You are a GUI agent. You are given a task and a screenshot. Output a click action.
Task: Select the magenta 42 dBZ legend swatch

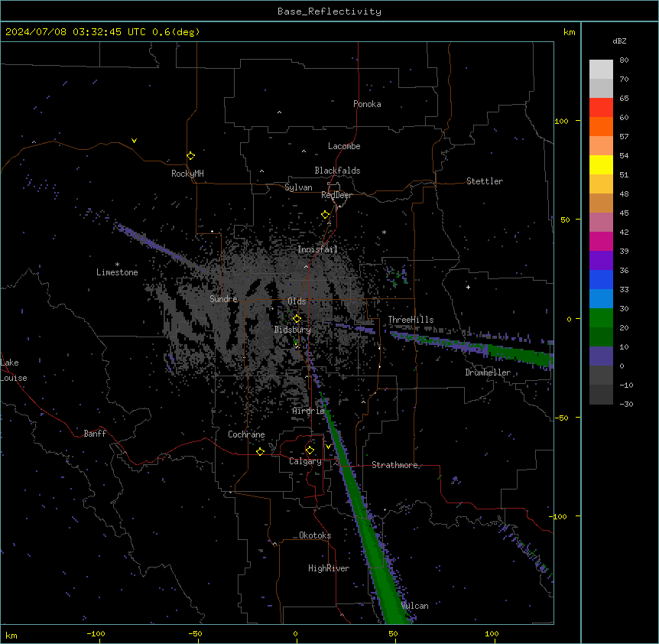click(601, 241)
